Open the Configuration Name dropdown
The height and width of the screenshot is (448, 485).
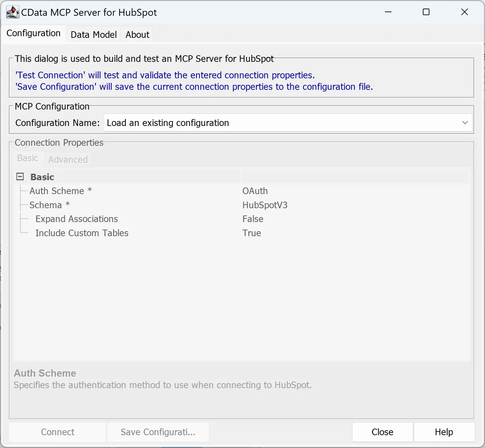[465, 123]
